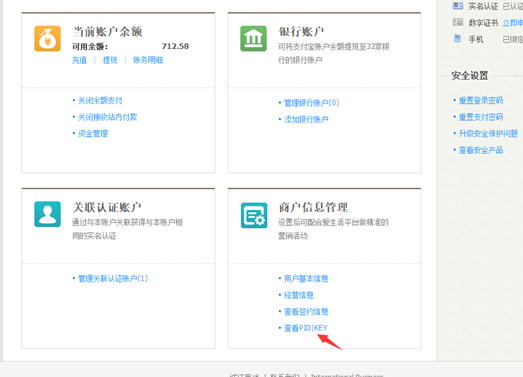
Task: Click the 商户信息管理 heading
Action: (313, 207)
